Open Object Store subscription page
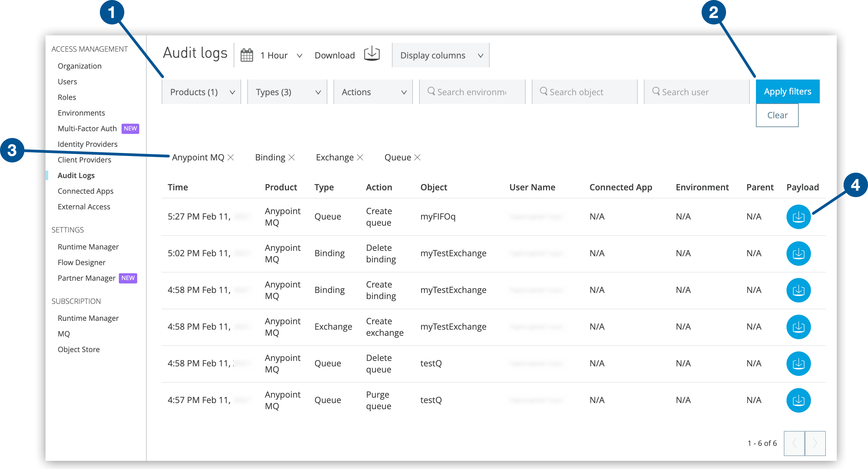Image resolution: width=868 pixels, height=469 pixels. [x=78, y=349]
